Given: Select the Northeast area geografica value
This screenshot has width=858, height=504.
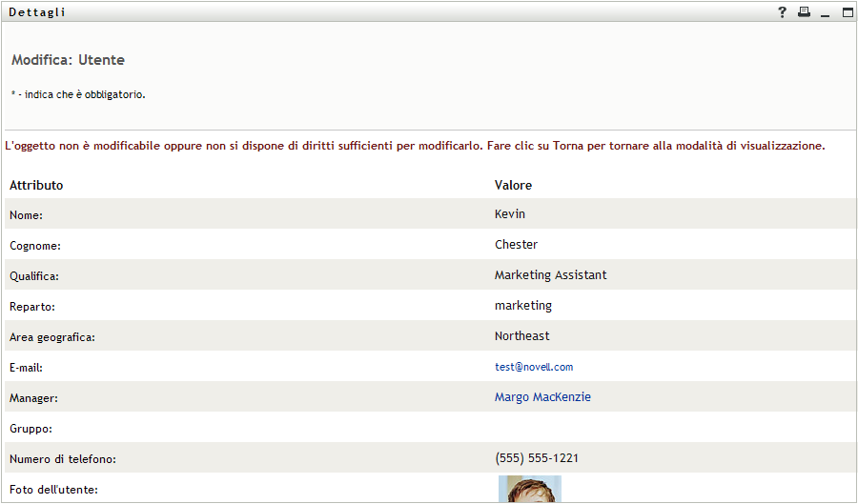Looking at the screenshot, I should click(521, 336).
